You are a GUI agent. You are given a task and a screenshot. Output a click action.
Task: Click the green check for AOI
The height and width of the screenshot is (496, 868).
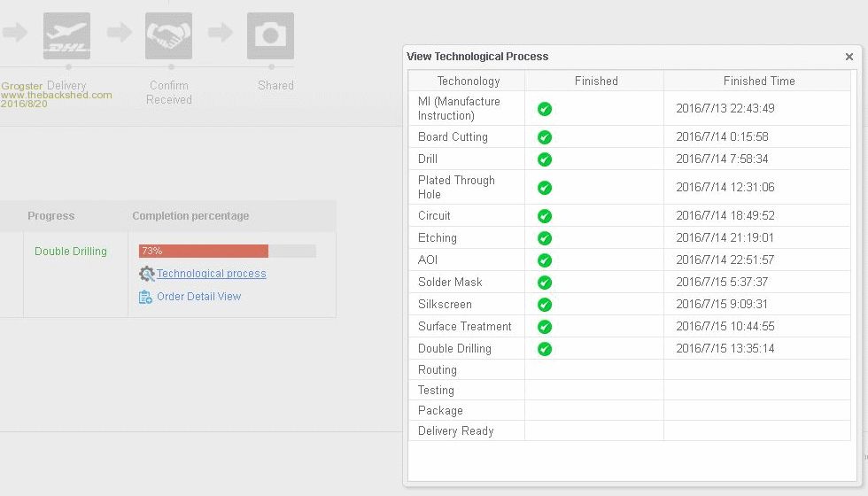[x=545, y=260]
